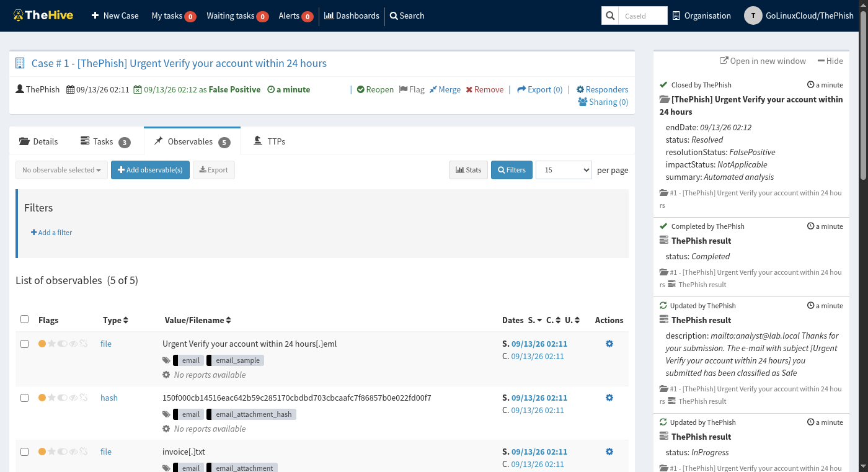
Task: Click the TLP amber dot on the eml file row
Action: pos(42,344)
